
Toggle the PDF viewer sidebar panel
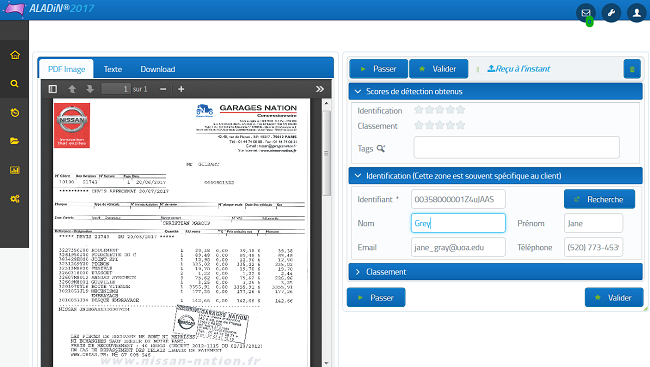tap(53, 89)
